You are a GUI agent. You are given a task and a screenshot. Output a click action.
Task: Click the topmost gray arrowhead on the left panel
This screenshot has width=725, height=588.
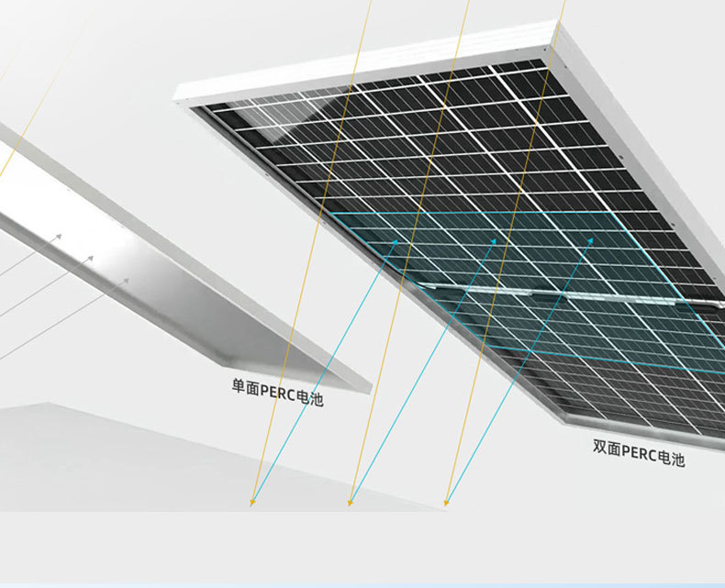(x=59, y=237)
